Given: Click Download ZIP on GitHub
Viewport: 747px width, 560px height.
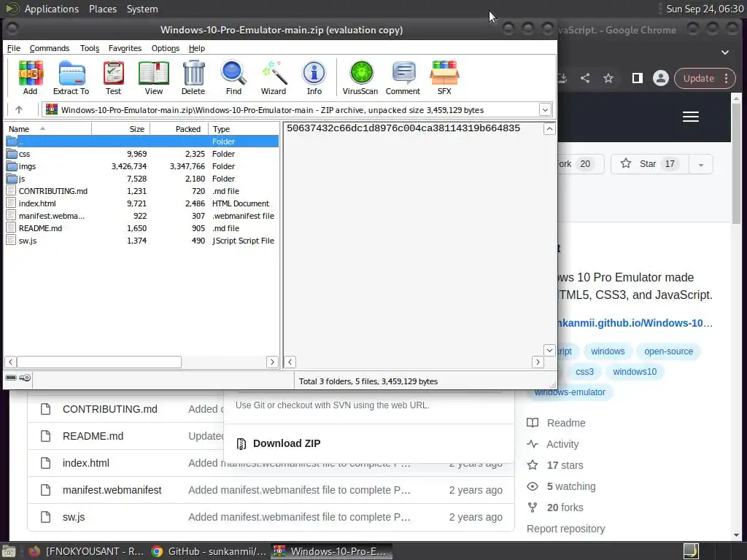Looking at the screenshot, I should tap(286, 443).
